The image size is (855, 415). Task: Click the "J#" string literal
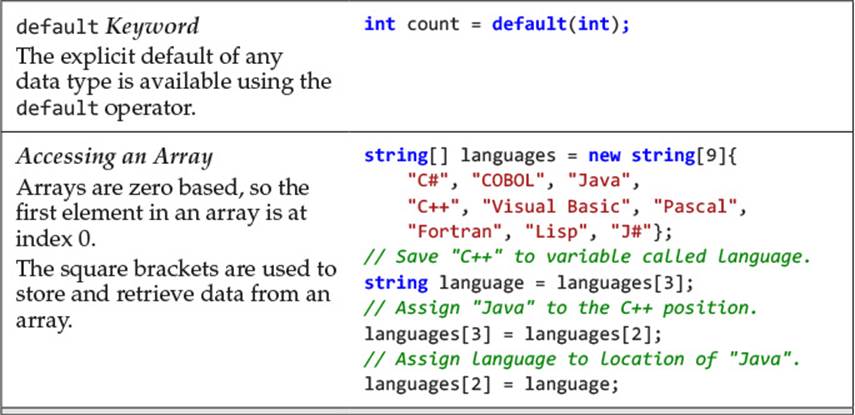[x=632, y=232]
